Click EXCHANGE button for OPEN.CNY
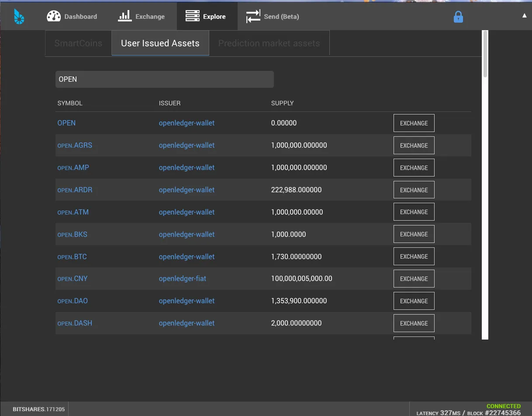The image size is (532, 416). tap(414, 279)
